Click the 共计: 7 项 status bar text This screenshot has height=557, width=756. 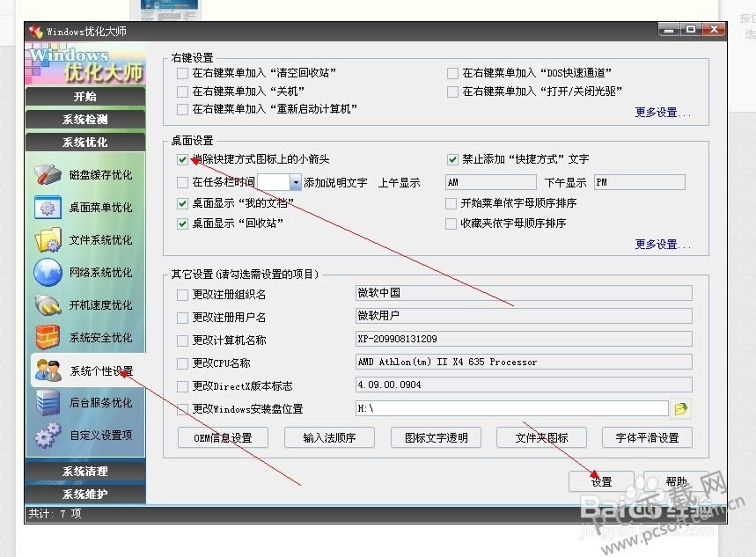pos(55,514)
